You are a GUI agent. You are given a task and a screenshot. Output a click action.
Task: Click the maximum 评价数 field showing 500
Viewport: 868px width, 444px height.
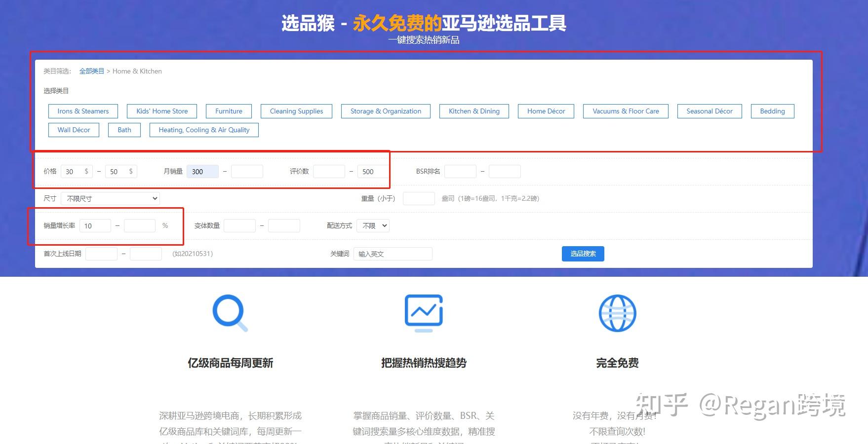click(x=373, y=171)
